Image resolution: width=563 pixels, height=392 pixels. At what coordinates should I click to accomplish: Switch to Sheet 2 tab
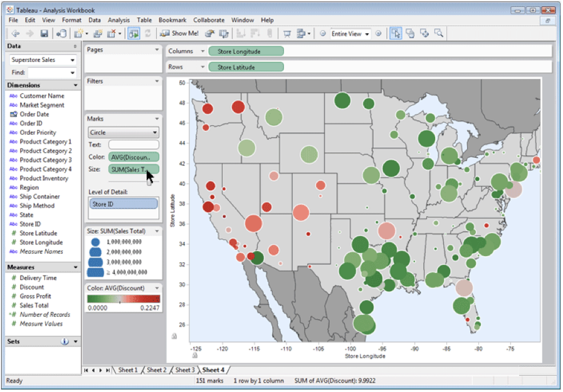point(155,370)
